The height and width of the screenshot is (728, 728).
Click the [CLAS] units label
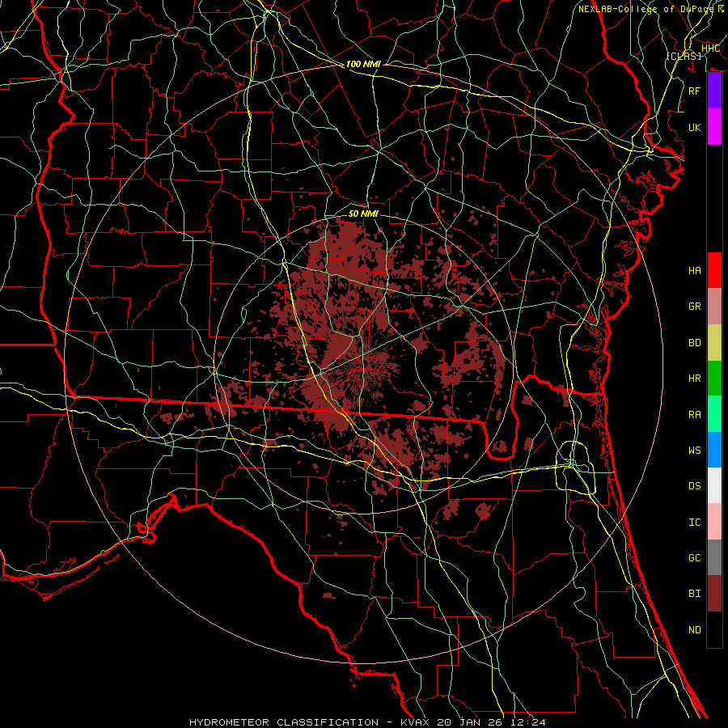(684, 56)
